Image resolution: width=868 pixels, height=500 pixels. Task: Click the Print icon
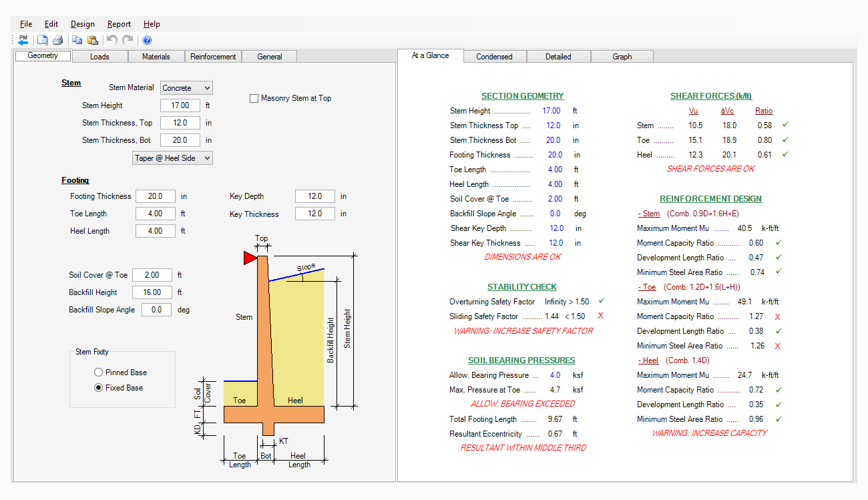point(57,39)
